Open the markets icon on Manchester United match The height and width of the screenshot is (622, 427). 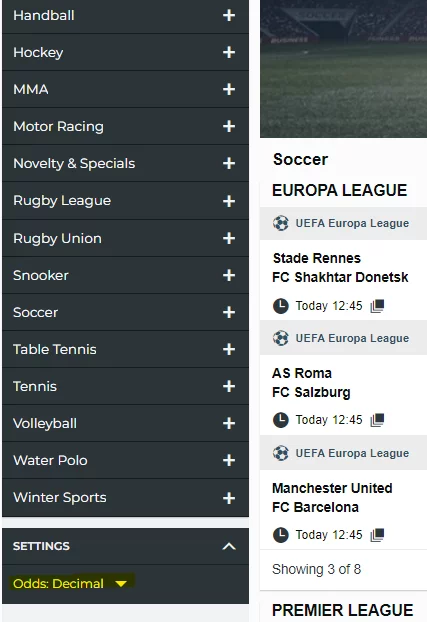[x=377, y=535]
